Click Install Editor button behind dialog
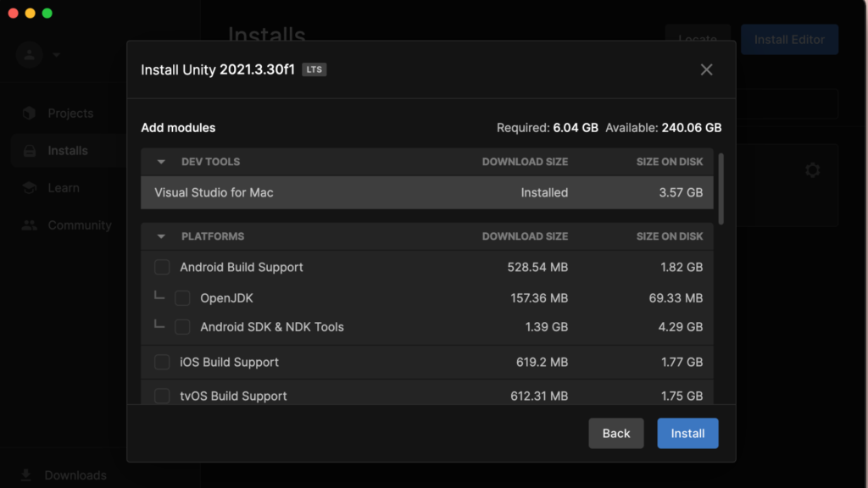 tap(789, 39)
